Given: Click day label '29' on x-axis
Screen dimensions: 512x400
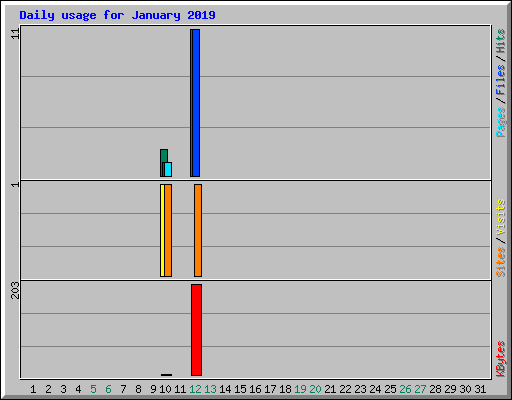Looking at the screenshot, I should [450, 389].
